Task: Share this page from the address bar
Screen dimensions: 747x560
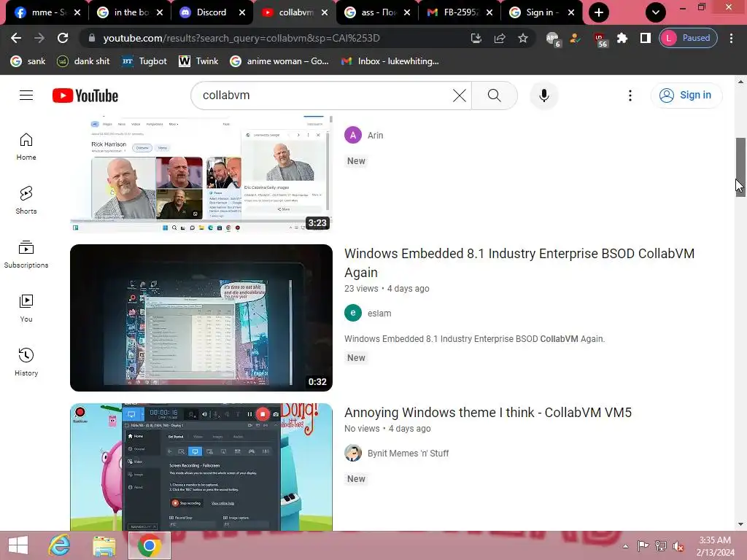Action: click(x=499, y=38)
